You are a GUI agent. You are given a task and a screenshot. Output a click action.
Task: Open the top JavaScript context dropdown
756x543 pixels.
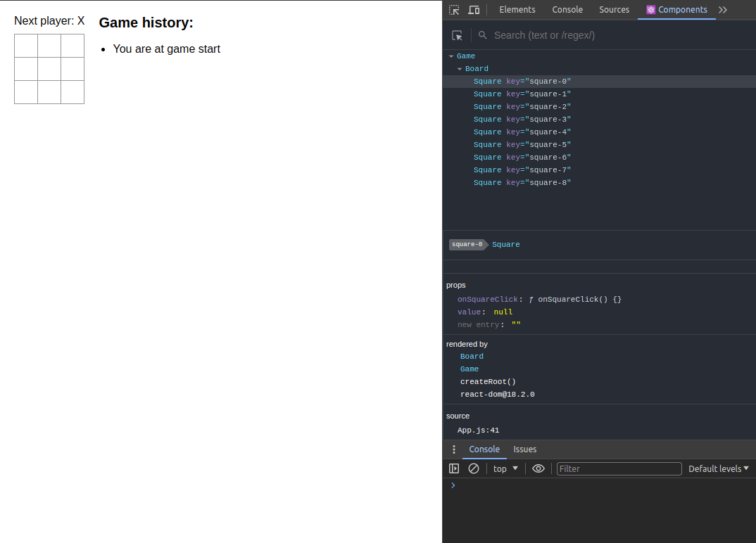505,468
